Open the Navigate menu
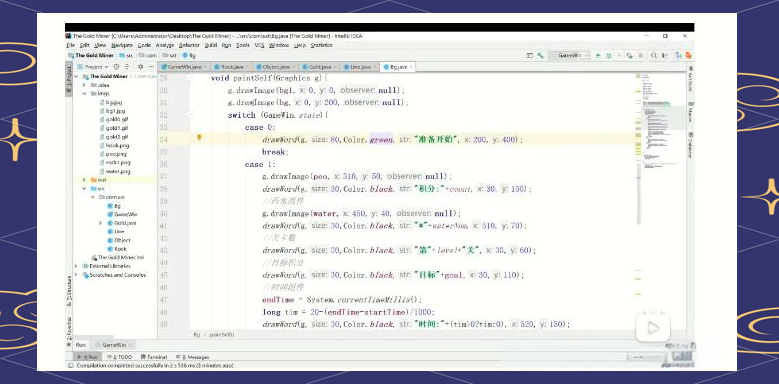 click(122, 45)
